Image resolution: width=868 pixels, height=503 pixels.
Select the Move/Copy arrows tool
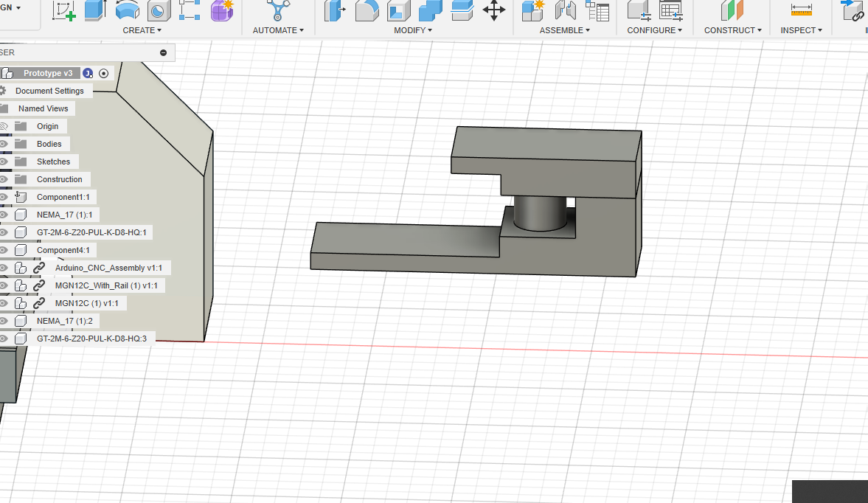pos(494,10)
